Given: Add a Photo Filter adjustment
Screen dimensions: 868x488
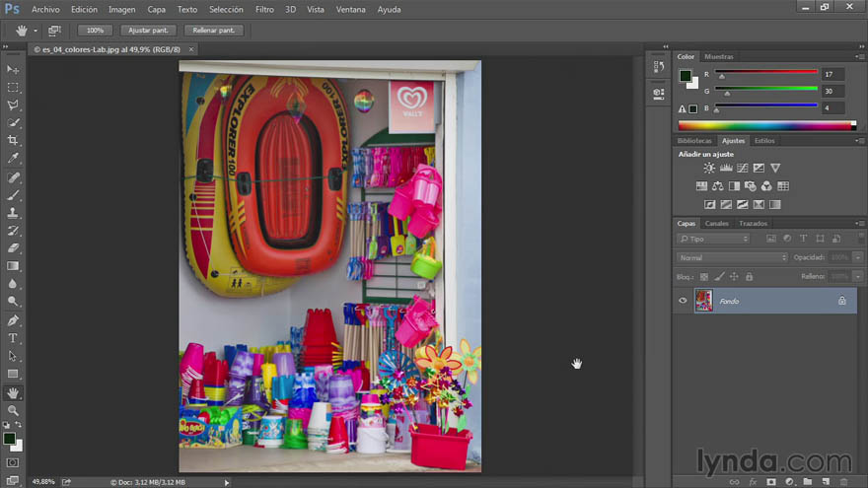Looking at the screenshot, I should [x=751, y=186].
